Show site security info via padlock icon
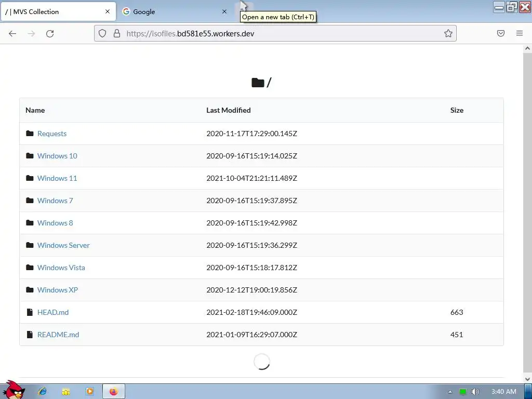This screenshot has height=399, width=532. point(117,33)
